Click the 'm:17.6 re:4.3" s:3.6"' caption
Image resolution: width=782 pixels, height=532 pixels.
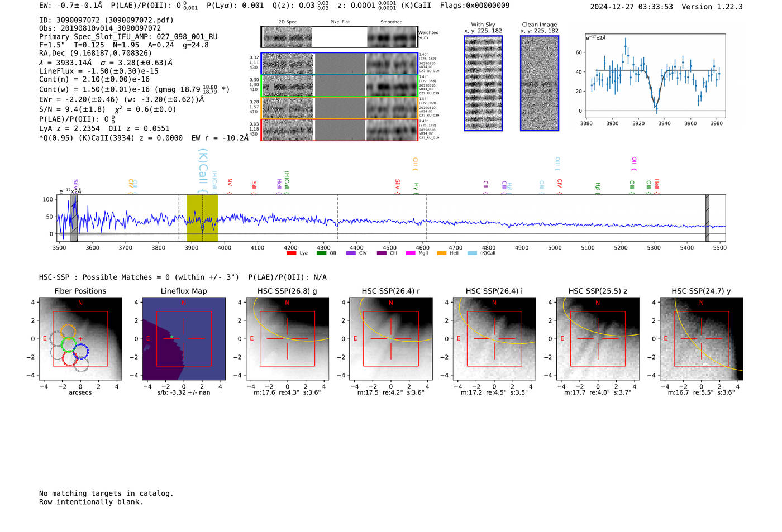[x=288, y=392]
